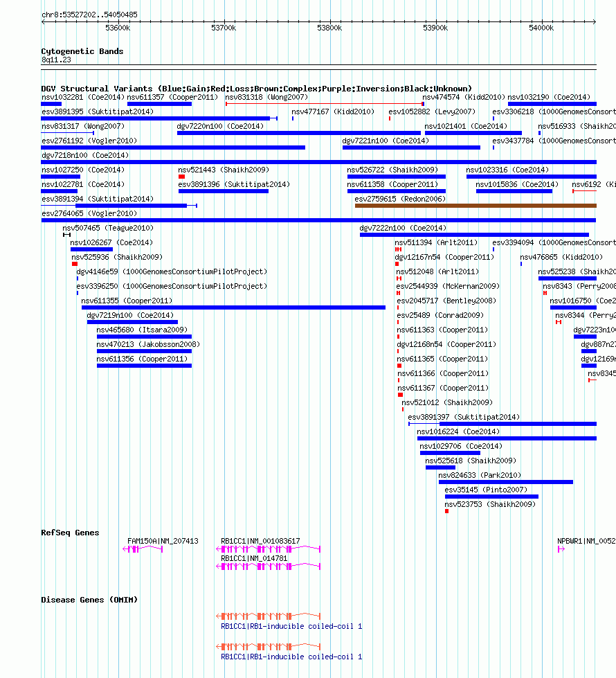Open the esv2045717 (Bentley2008) label
616x678 pixels.
[x=446, y=301]
